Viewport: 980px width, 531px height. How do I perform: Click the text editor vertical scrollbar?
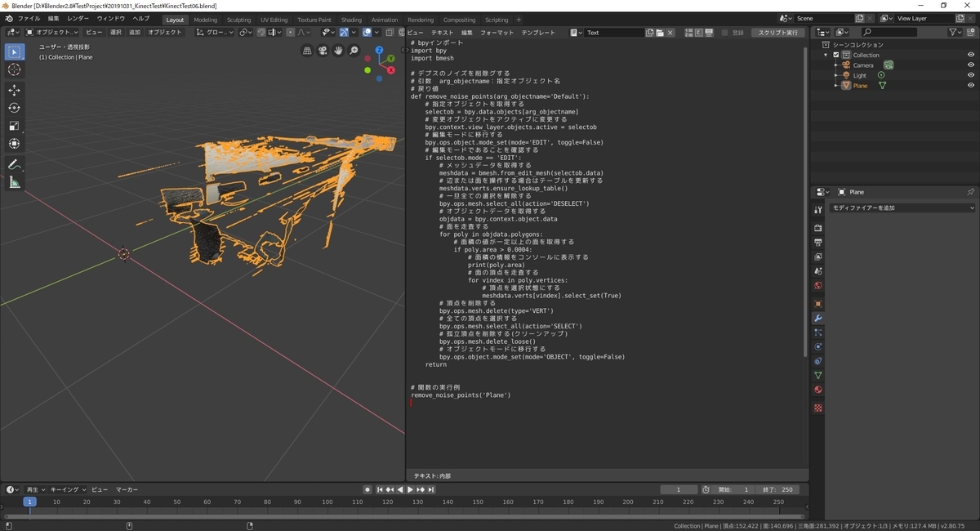click(x=807, y=200)
